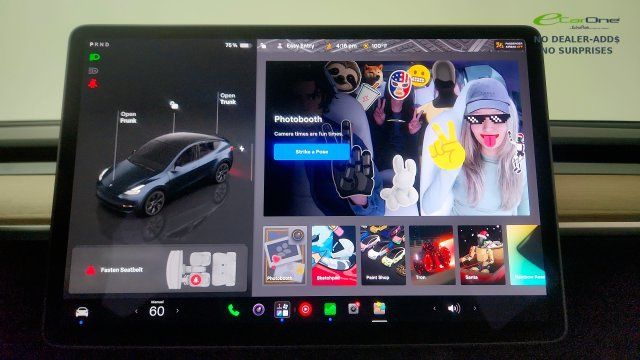Screen dimensions: 640x360
Task: Raise volume with right chevron
Action: (x=475, y=308)
